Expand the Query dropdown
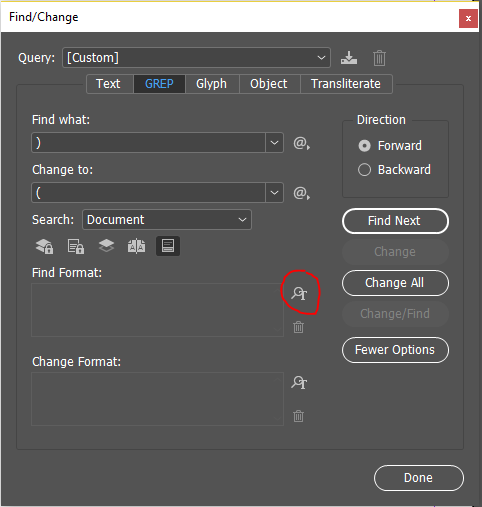 (x=196, y=58)
